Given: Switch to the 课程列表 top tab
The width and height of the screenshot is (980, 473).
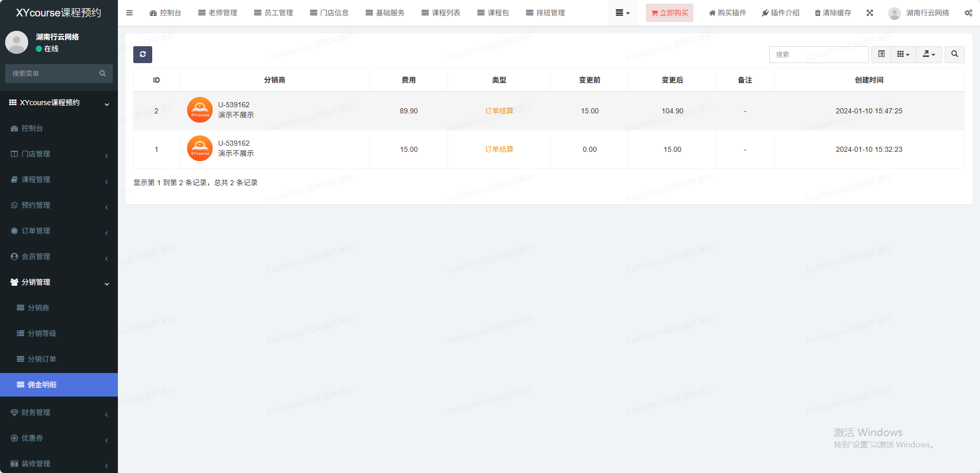Looking at the screenshot, I should click(441, 13).
